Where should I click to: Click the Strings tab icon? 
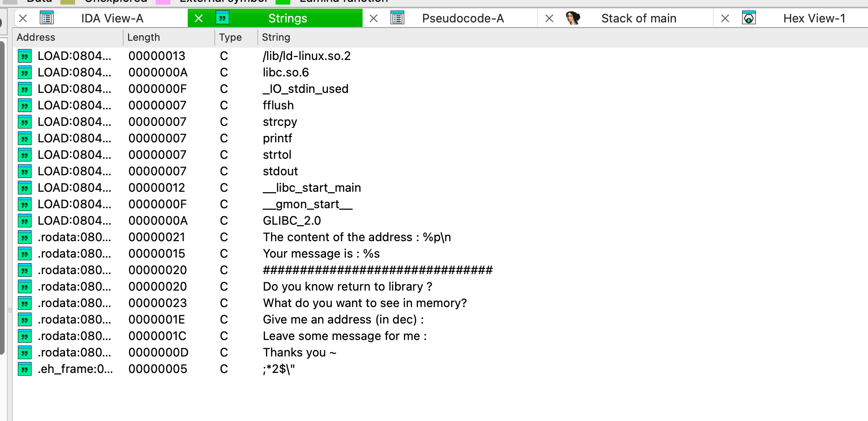tap(222, 18)
